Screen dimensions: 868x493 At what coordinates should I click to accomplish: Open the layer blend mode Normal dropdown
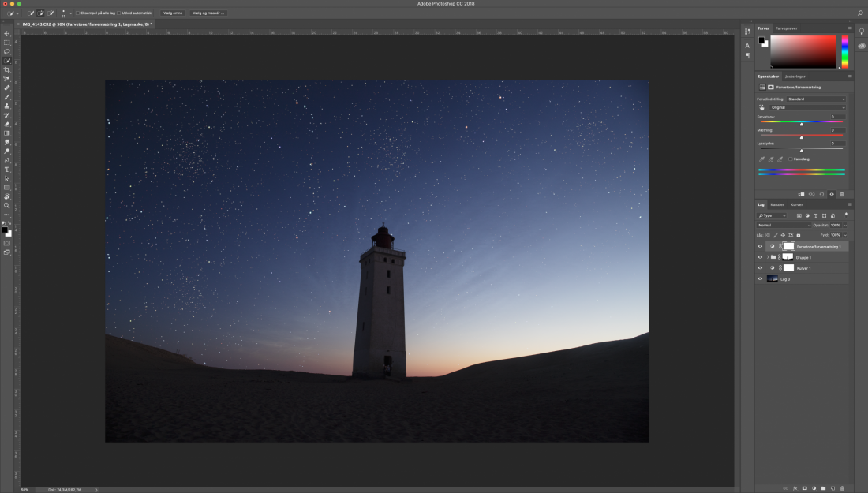tap(784, 225)
